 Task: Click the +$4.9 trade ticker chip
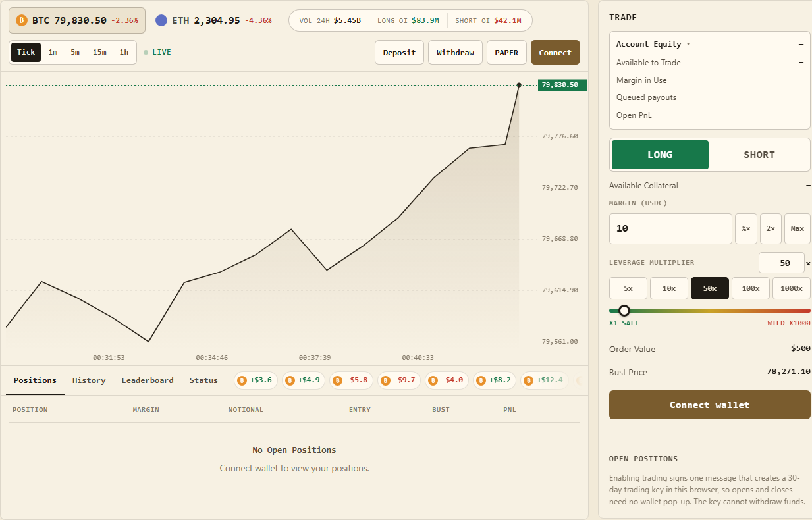(304, 380)
